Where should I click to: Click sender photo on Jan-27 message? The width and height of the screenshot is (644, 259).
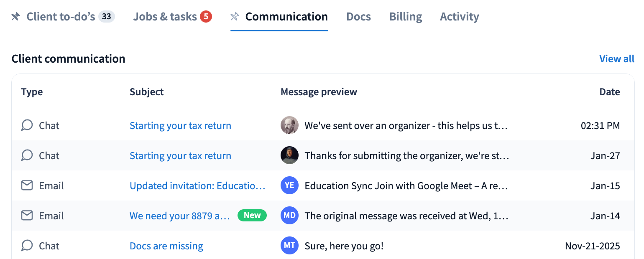coord(289,155)
